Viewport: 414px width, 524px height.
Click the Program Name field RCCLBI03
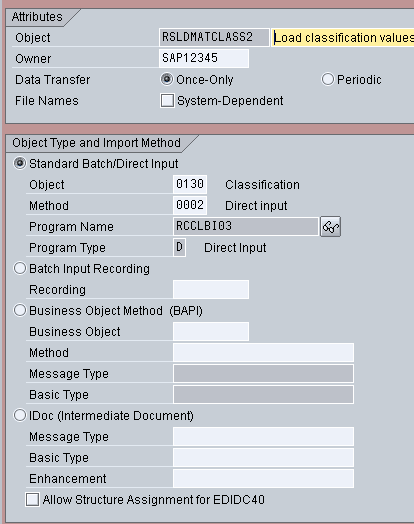[x=246, y=227]
